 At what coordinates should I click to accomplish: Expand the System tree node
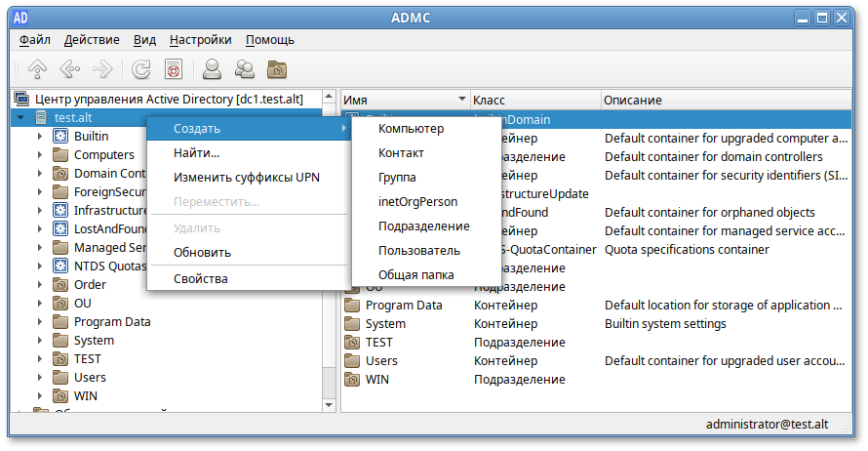(x=40, y=340)
